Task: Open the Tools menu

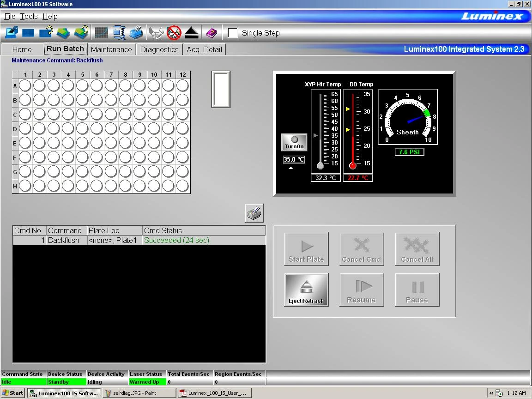Action: pos(29,16)
